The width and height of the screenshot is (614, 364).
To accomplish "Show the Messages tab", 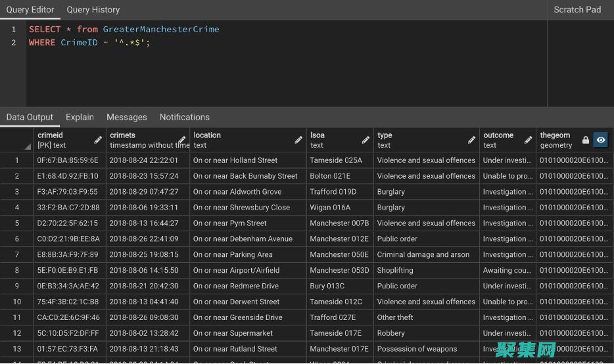I will [x=126, y=117].
